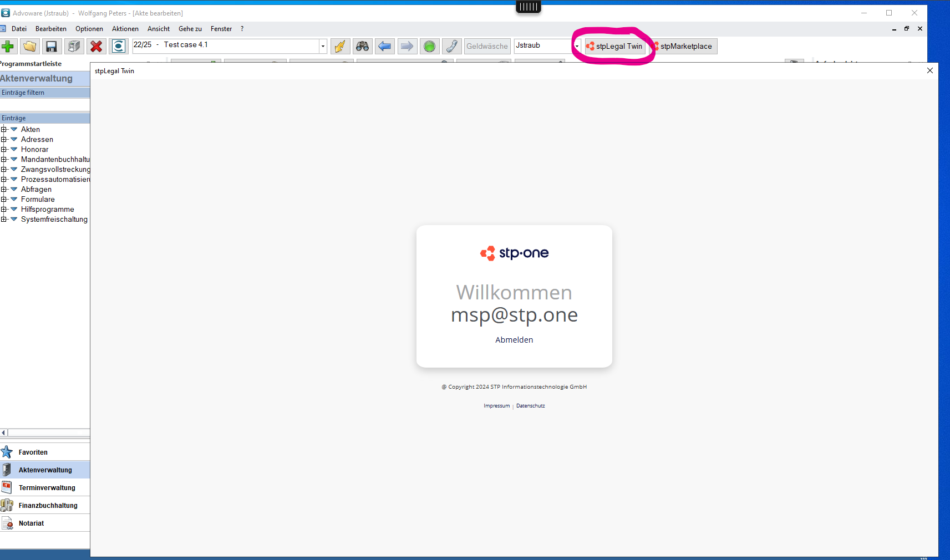Select the Honorar tree entry label
Viewport: 950px width, 560px height.
pyautogui.click(x=35, y=149)
